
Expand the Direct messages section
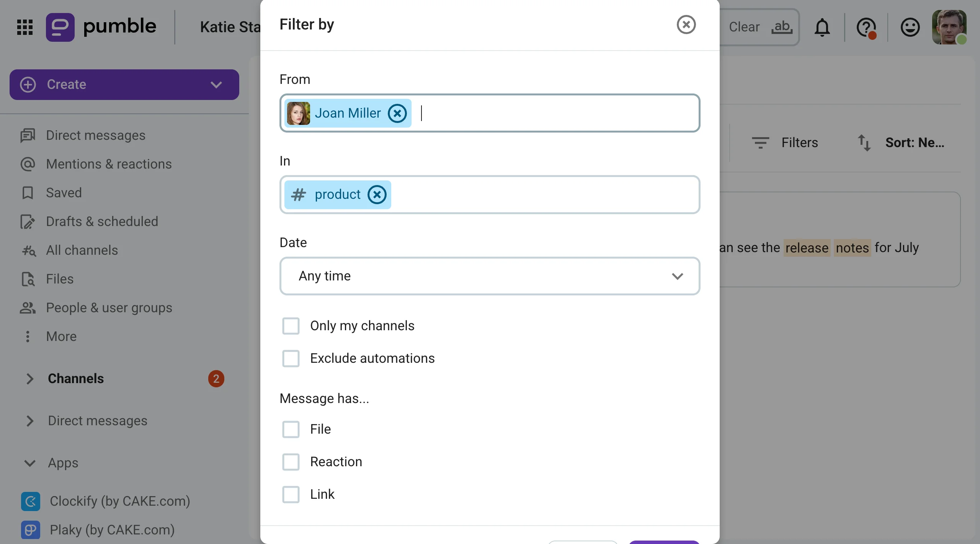click(x=29, y=421)
